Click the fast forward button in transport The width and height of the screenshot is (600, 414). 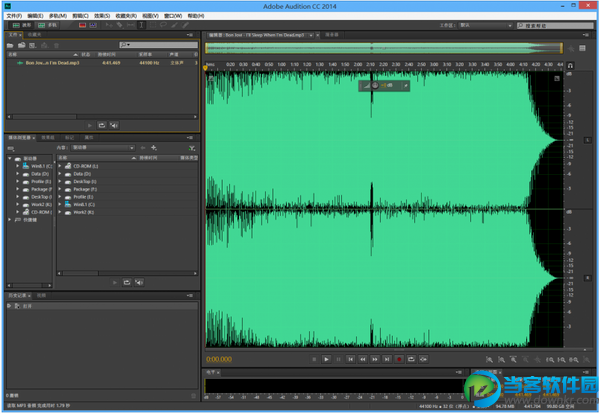tap(374, 358)
